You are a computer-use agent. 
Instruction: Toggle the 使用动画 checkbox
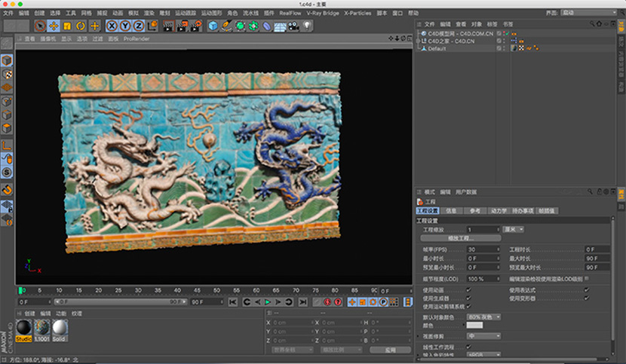468,290
